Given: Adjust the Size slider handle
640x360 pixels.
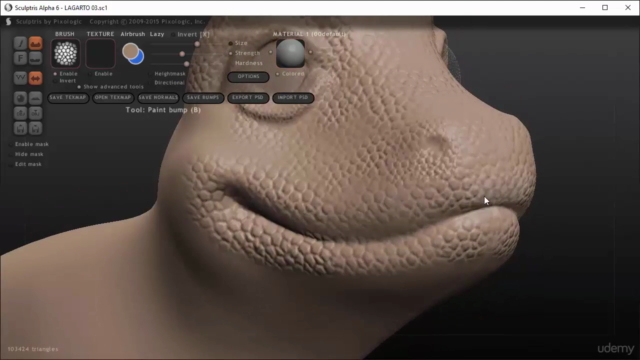Looking at the screenshot, I should tap(197, 44).
